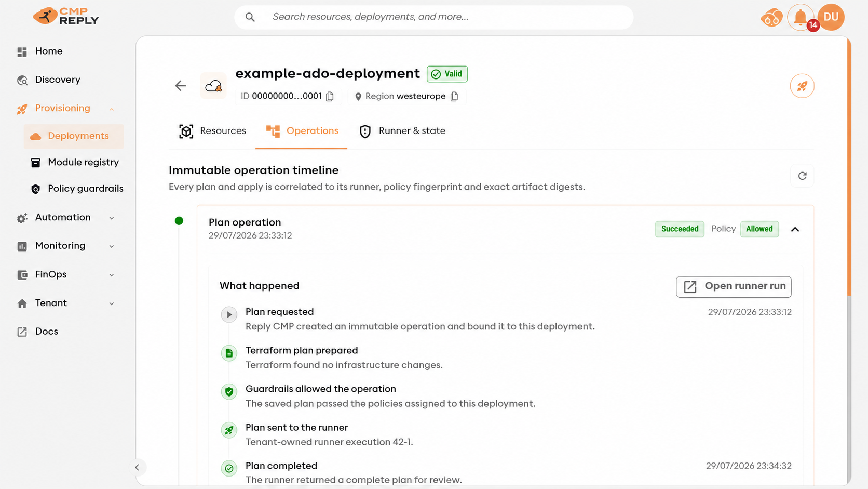Click the search resources input field
Image resolution: width=868 pixels, height=489 pixels.
click(434, 17)
